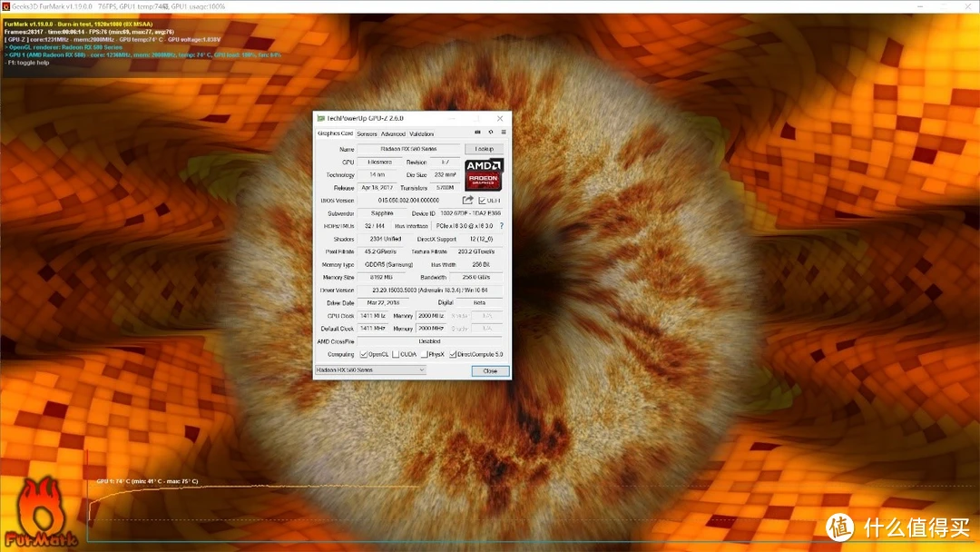Click the Memory Size value '8192 MB'

tap(381, 277)
